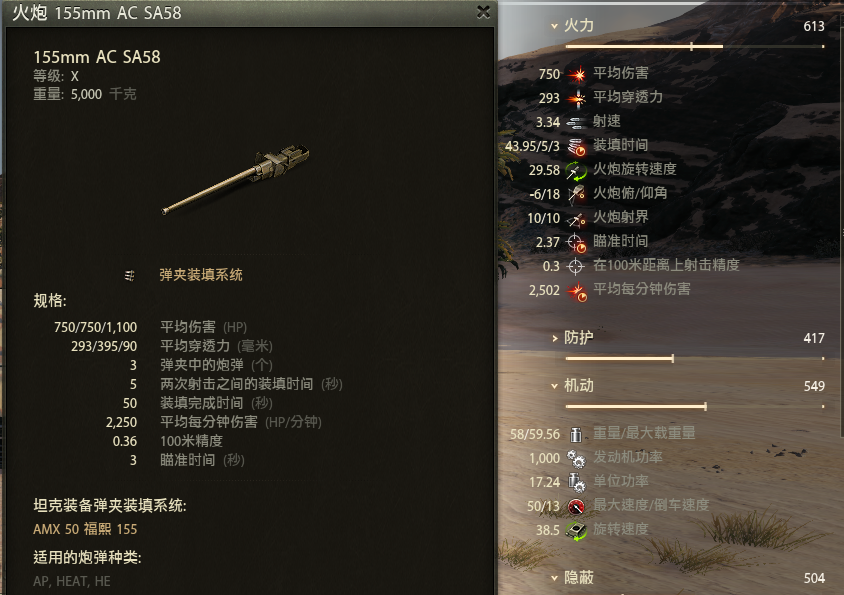The width and height of the screenshot is (844, 595).
Task: Click the average penetration (平均穿透力) icon
Action: [577, 98]
